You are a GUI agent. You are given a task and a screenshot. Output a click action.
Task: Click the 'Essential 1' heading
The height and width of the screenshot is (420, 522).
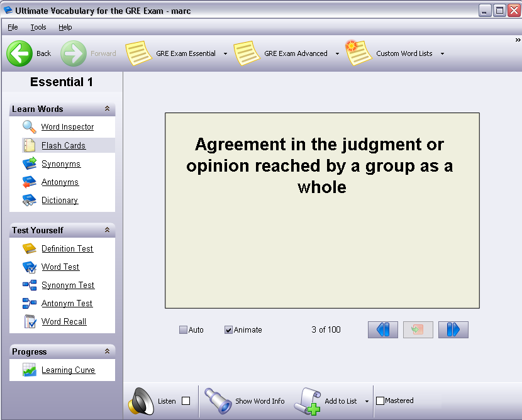(62, 82)
